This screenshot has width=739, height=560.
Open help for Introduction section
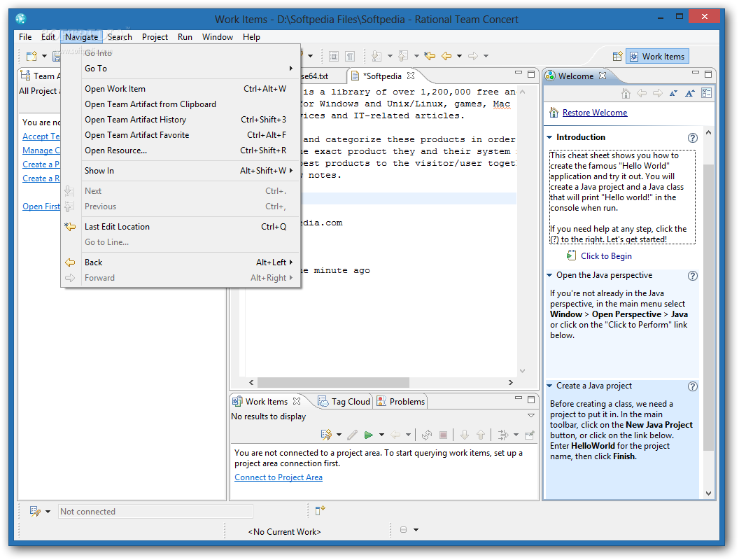(x=692, y=138)
